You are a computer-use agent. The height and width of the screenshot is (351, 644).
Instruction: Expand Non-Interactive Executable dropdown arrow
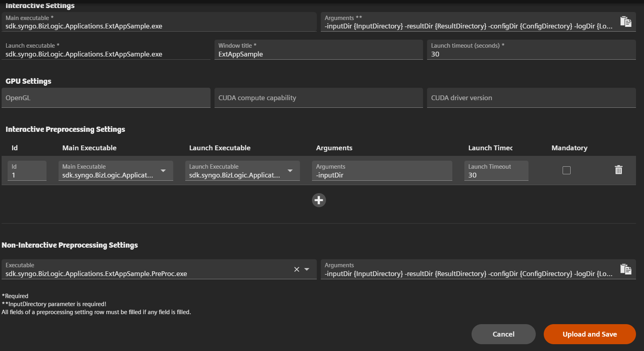307,269
